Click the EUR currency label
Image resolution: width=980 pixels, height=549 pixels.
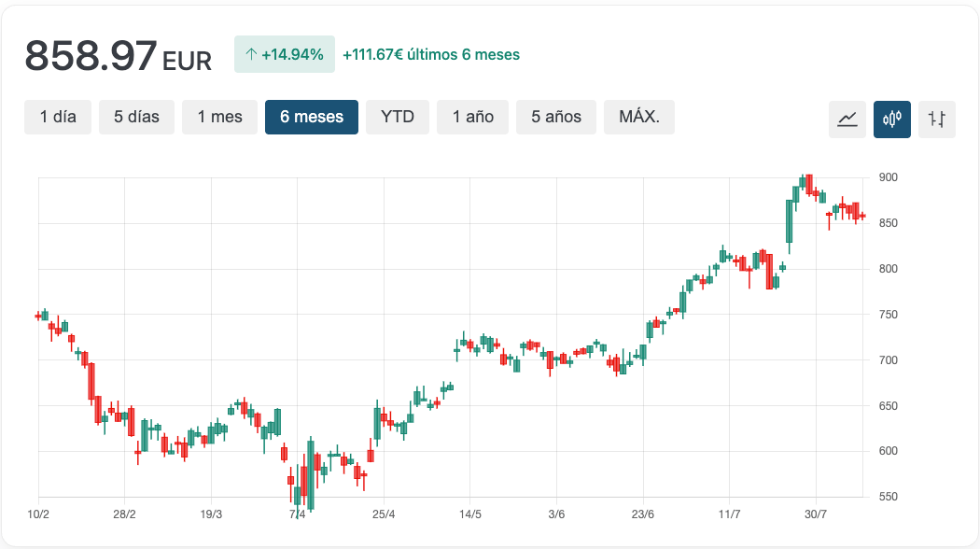click(x=187, y=62)
